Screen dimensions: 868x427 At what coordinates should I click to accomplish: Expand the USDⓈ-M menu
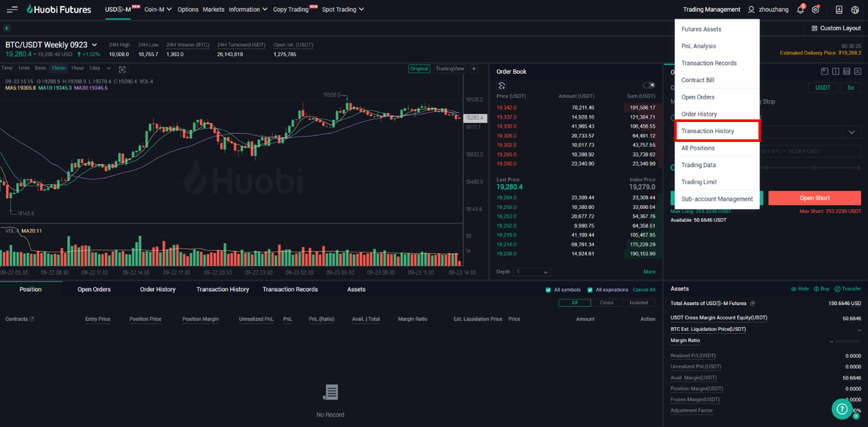point(118,10)
